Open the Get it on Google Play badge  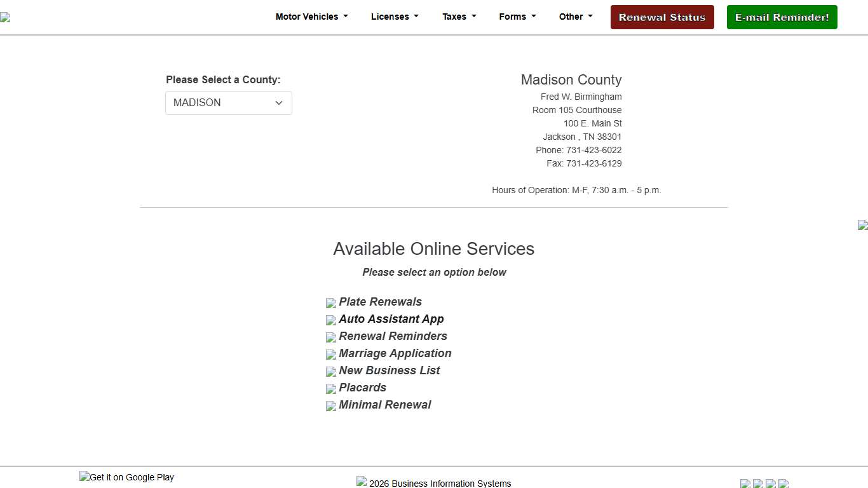click(126, 477)
